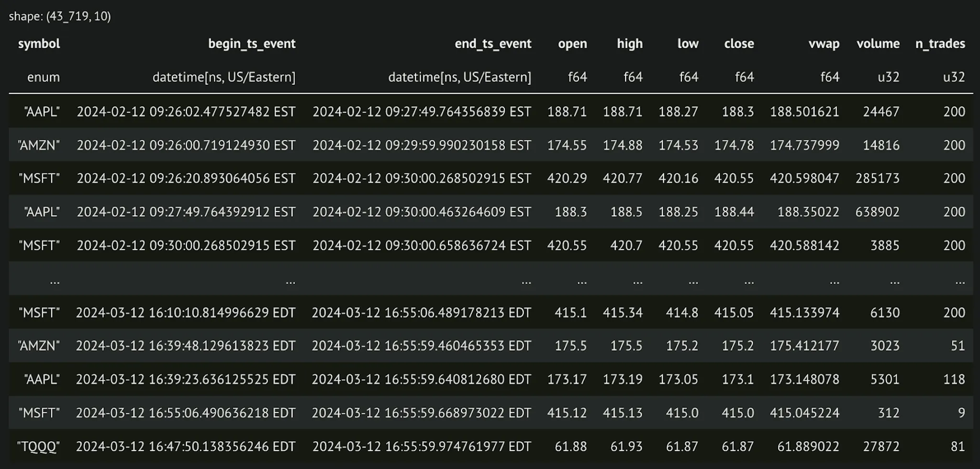Select high value 415.34
The width and height of the screenshot is (980, 469).
pyautogui.click(x=623, y=313)
